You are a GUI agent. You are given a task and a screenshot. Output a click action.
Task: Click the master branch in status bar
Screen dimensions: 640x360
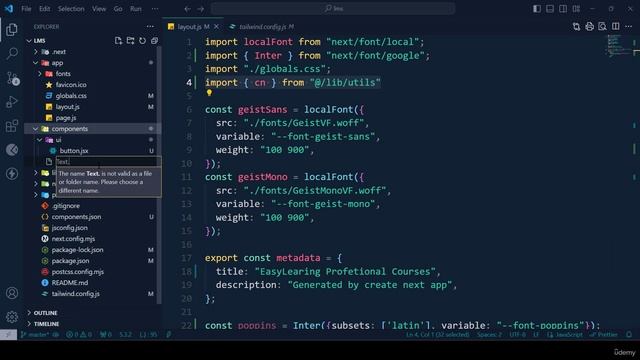click(36, 334)
